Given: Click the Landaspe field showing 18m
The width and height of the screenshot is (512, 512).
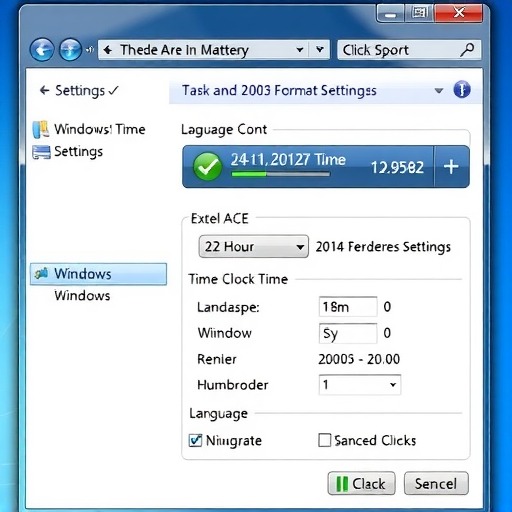Looking at the screenshot, I should click(x=348, y=306).
